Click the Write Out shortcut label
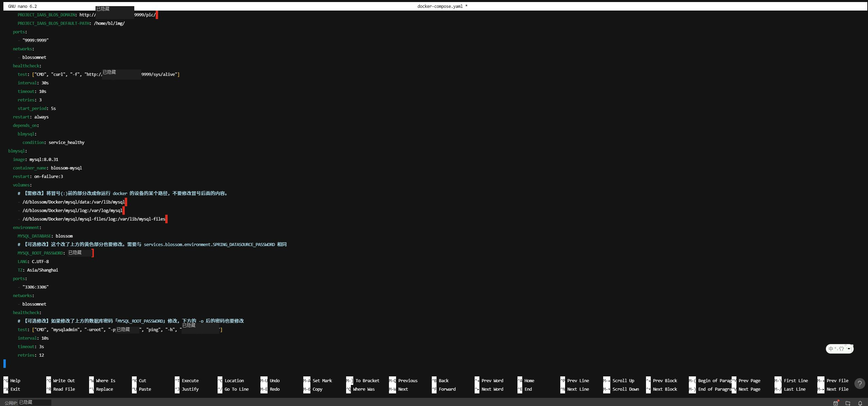The height and width of the screenshot is (406, 868). pos(64,380)
